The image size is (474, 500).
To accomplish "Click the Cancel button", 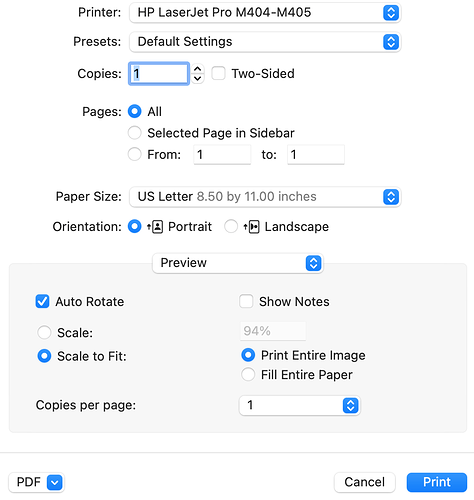I will click(365, 482).
